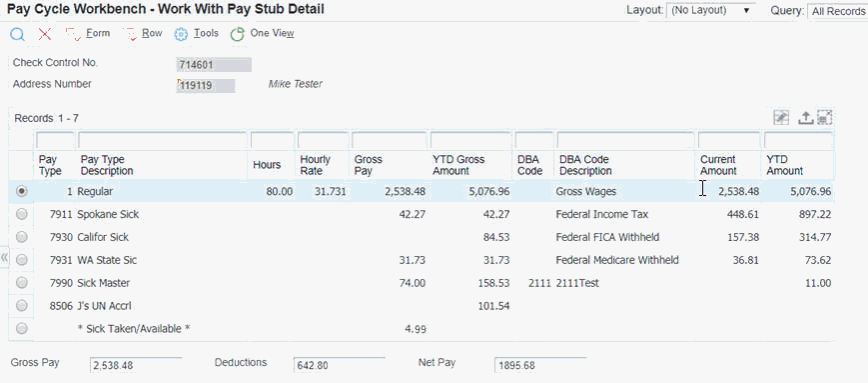Click the Pay Type filter box
Image resolution: width=868 pixels, height=383 pixels.
coord(55,140)
